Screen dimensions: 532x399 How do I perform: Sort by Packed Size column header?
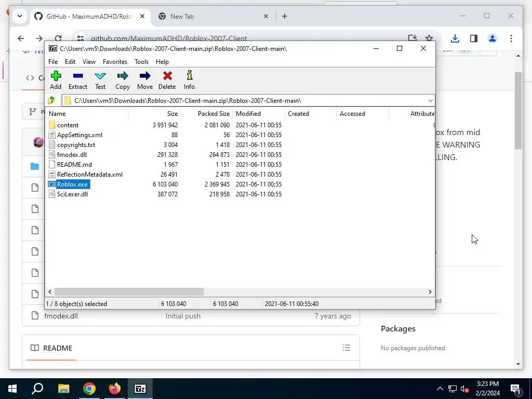point(207,114)
